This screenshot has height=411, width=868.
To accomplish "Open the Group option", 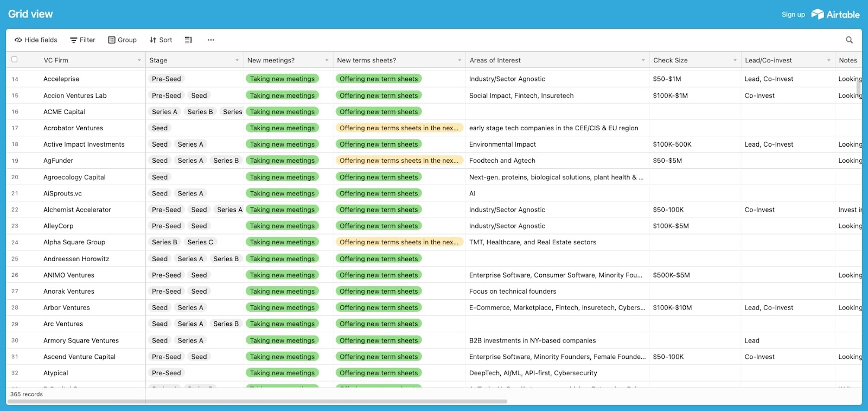I will [x=122, y=40].
